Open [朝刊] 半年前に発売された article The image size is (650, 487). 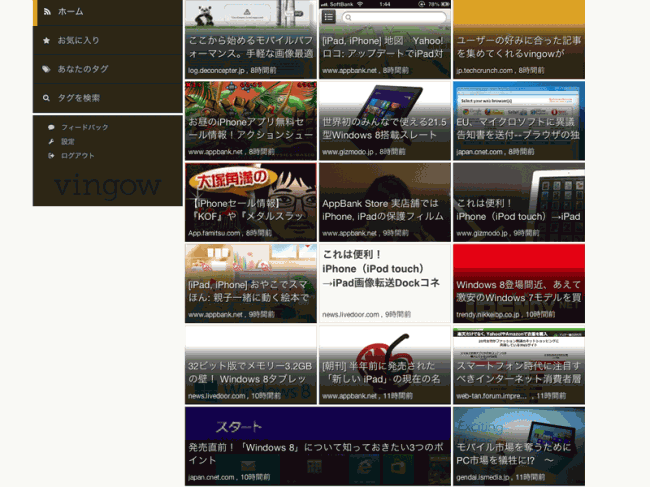coord(385,365)
